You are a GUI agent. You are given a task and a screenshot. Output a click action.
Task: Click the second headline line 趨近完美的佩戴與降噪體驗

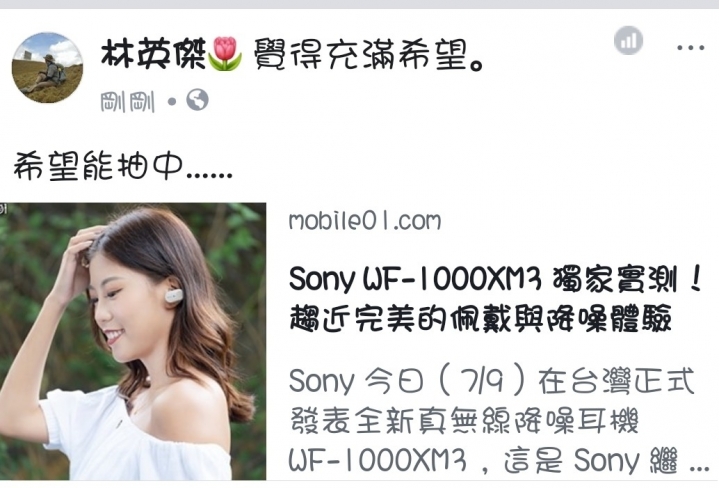pyautogui.click(x=481, y=318)
